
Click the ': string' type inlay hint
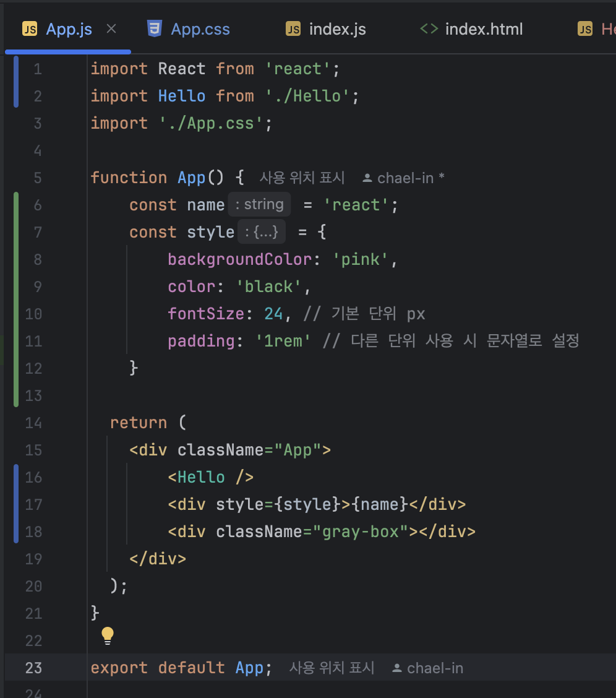click(x=259, y=204)
